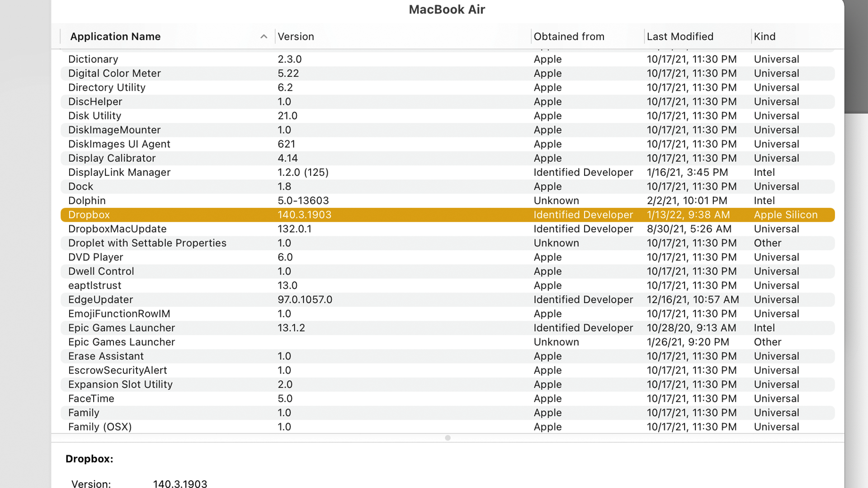Select Disk Utility in the list
The image size is (868, 488).
pos(448,116)
